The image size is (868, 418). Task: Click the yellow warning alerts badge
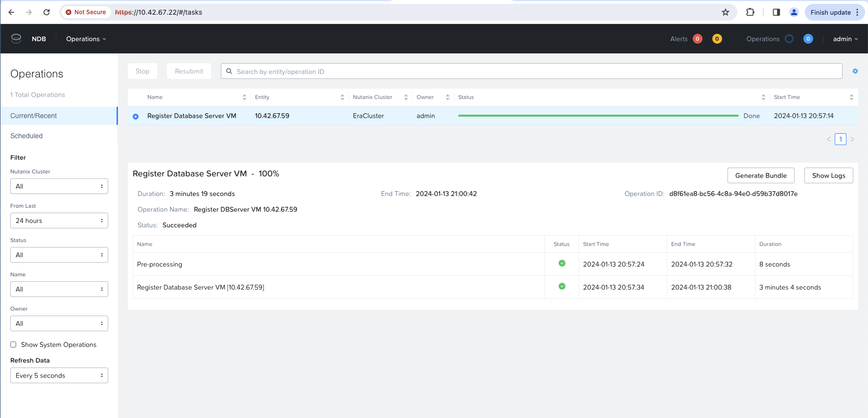[717, 39]
